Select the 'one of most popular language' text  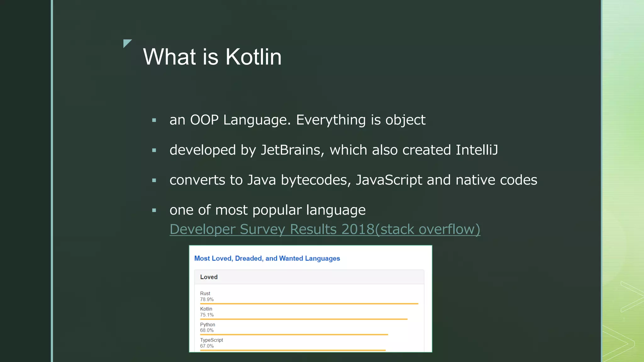point(267,210)
